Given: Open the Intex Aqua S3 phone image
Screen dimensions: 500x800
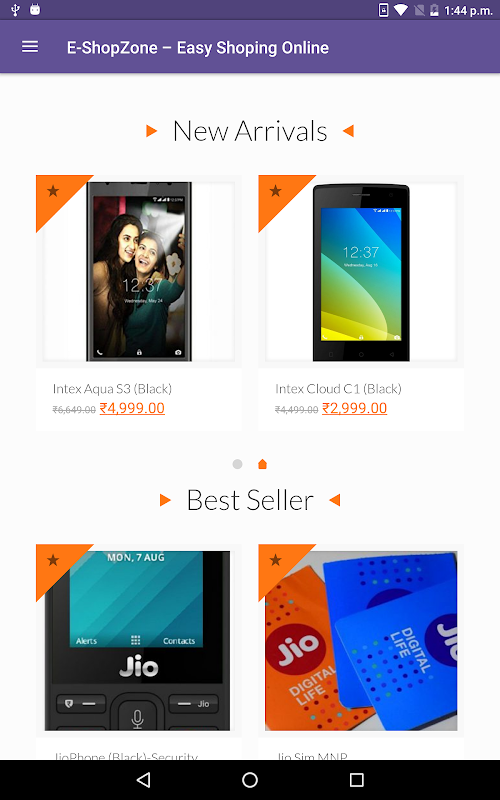Looking at the screenshot, I should click(x=139, y=271).
